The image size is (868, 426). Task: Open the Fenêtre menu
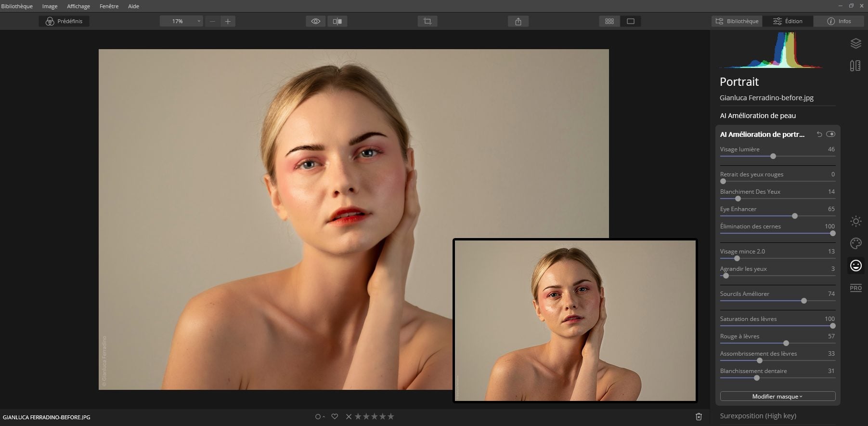(x=109, y=6)
